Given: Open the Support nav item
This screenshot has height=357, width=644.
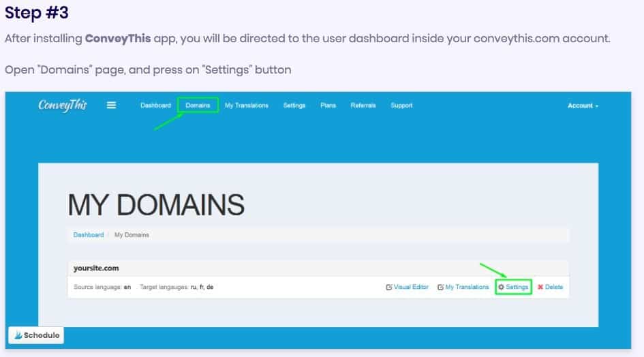Looking at the screenshot, I should point(401,106).
